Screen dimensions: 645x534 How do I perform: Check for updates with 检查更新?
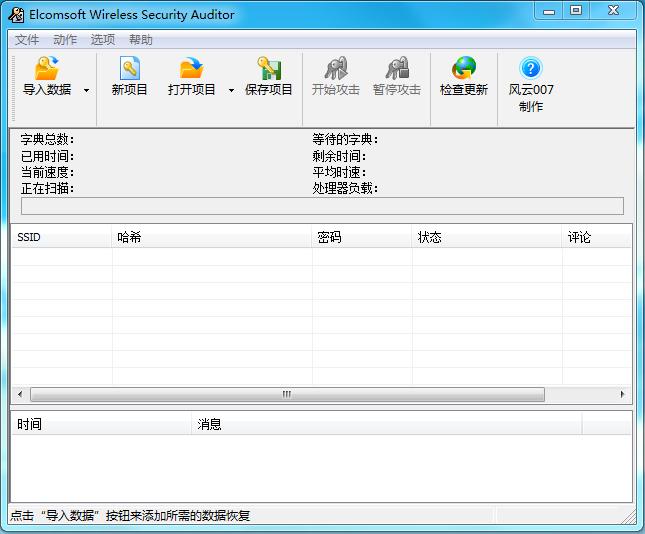click(x=464, y=77)
